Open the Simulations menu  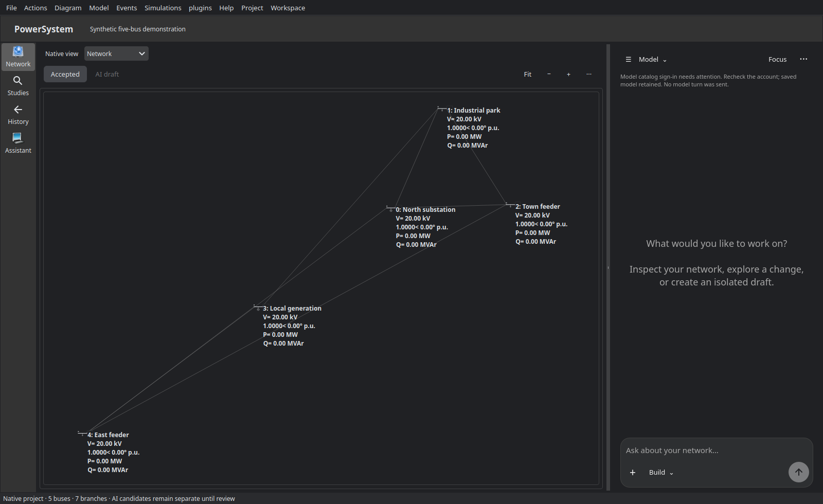point(163,8)
